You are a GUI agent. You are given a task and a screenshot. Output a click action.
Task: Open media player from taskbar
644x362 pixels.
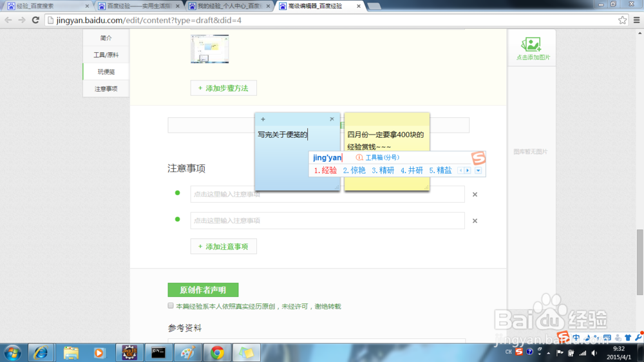pos(99,353)
